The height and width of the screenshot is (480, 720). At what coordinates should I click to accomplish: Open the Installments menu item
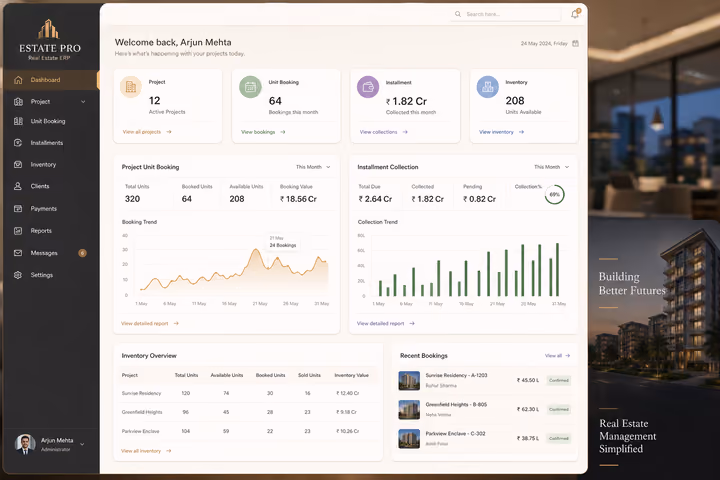(x=47, y=143)
